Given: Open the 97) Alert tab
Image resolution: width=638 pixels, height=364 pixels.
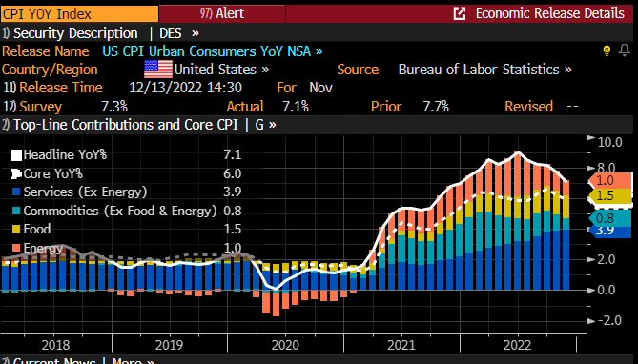Looking at the screenshot, I should tap(222, 13).
